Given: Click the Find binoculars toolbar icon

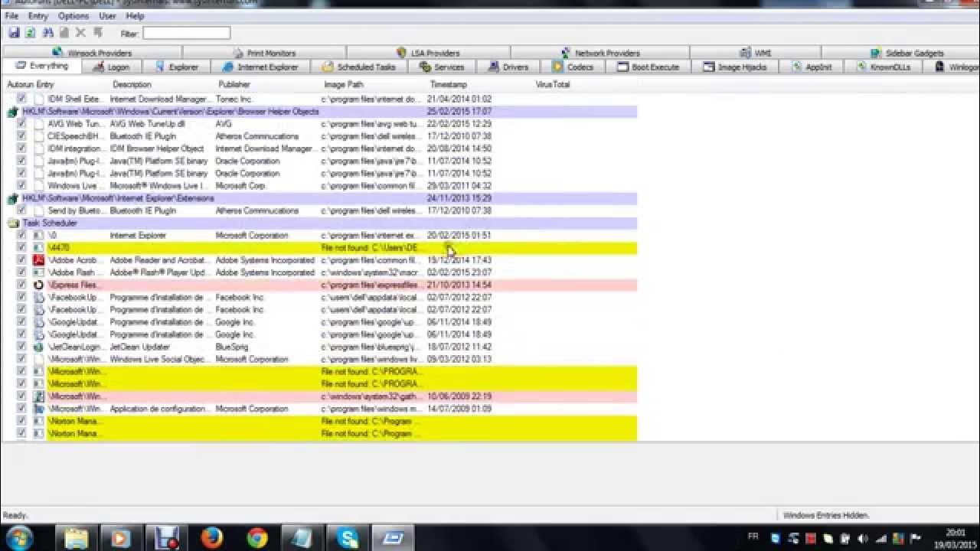Looking at the screenshot, I should tap(47, 33).
